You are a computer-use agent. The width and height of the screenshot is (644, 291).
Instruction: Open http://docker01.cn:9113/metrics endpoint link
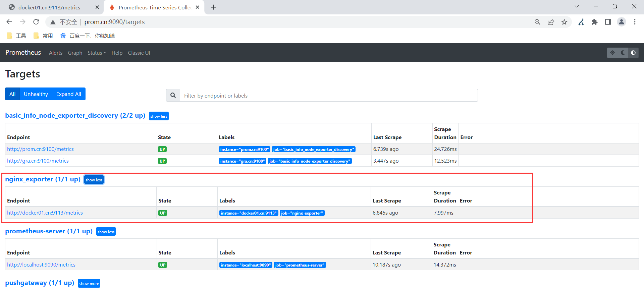tap(45, 213)
